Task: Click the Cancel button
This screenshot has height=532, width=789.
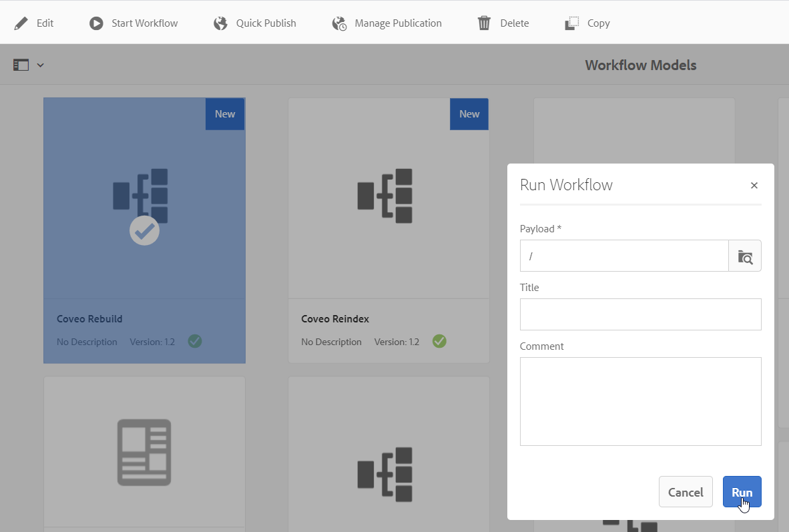Action: 686,492
